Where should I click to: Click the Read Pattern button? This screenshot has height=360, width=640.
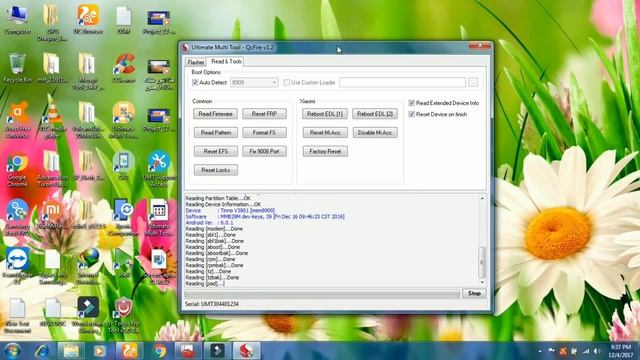(x=216, y=133)
